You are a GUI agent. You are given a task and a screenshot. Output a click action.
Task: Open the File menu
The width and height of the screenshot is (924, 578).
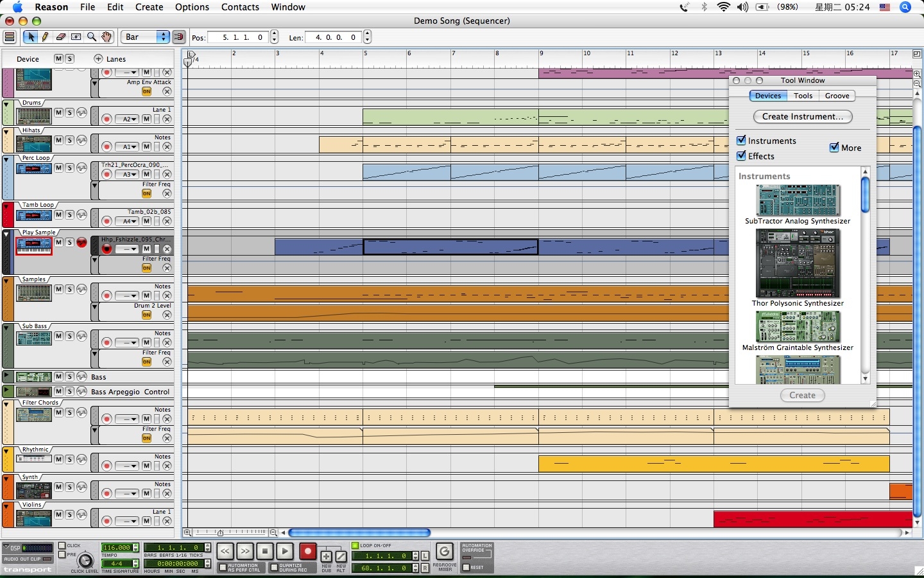coord(87,7)
